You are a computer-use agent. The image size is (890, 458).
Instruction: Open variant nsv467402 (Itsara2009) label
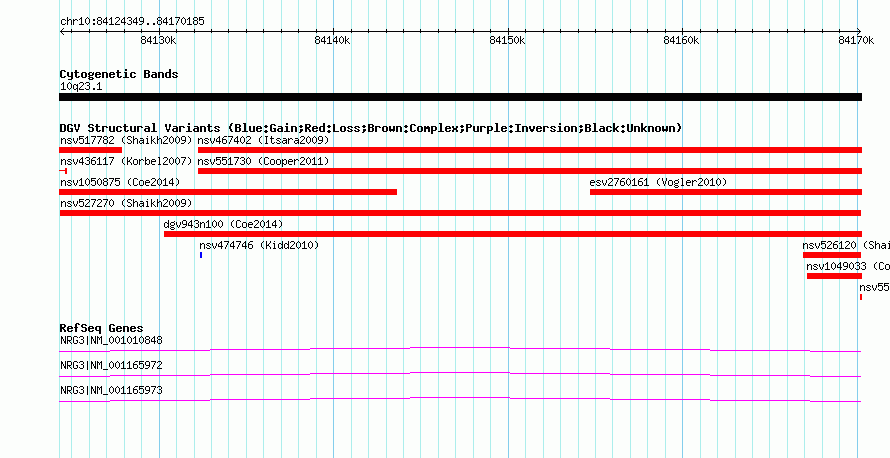[x=263, y=140]
